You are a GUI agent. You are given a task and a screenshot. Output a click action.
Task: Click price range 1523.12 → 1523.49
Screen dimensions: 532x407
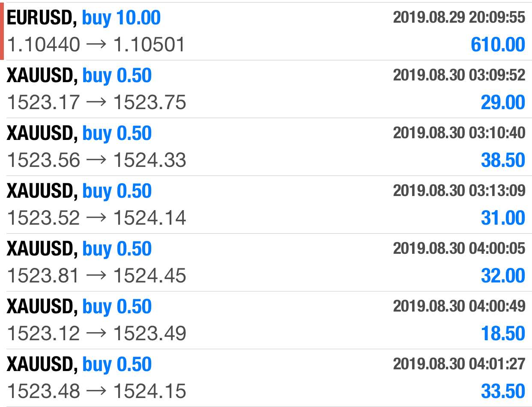pos(97,334)
